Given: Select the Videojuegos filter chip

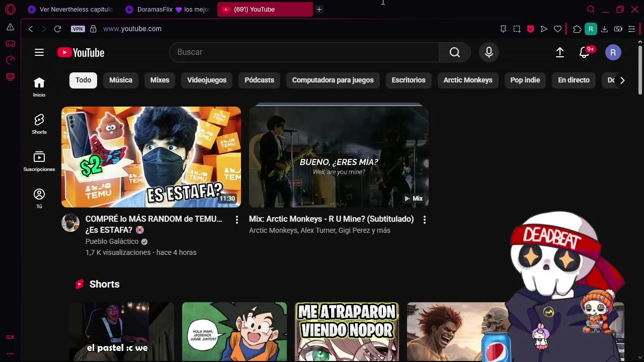Looking at the screenshot, I should [207, 80].
